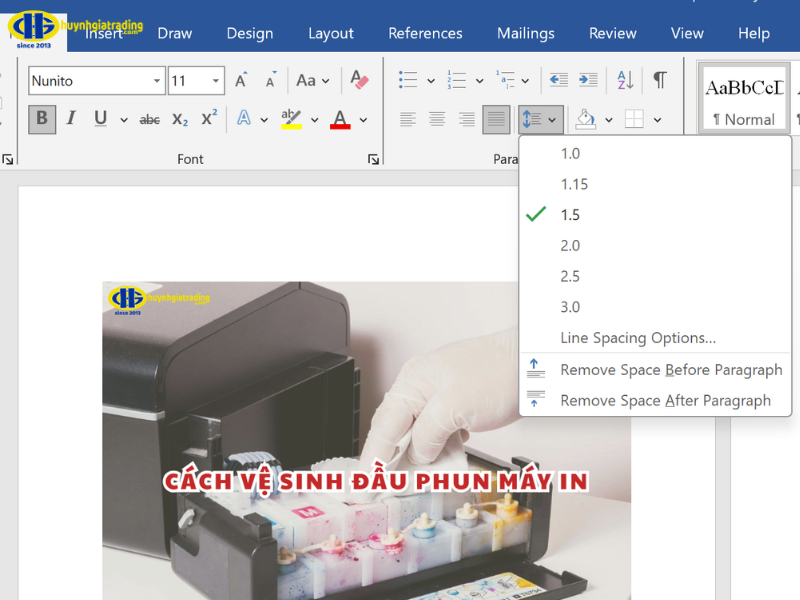Open the bullets list dropdown arrow
800x600 pixels.
click(x=430, y=79)
